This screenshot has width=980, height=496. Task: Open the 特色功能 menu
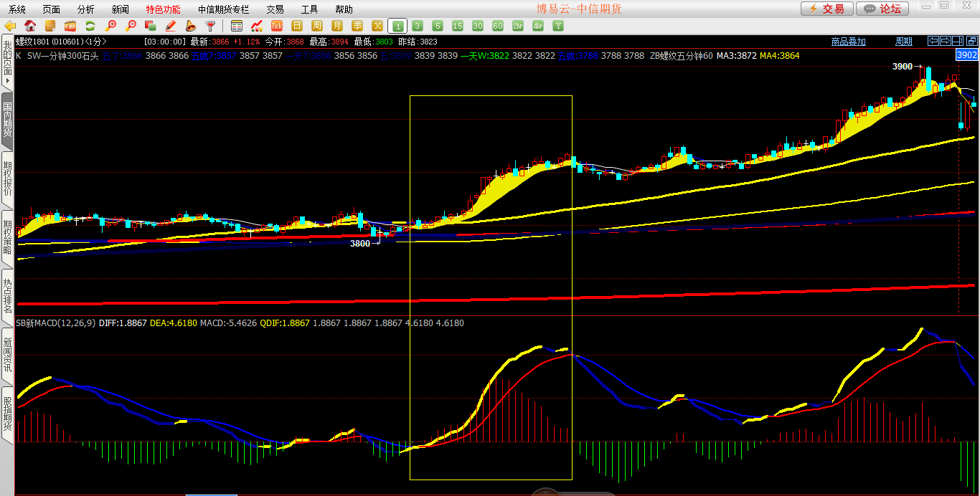coord(163,9)
